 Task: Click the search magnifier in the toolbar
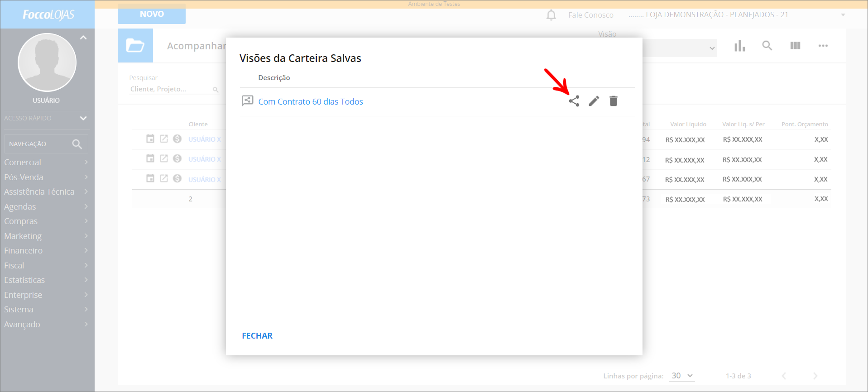(767, 46)
